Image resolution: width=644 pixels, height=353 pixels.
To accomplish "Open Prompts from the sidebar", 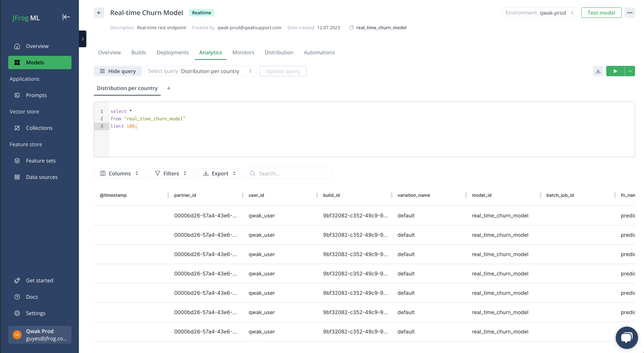I will click(x=40, y=95).
